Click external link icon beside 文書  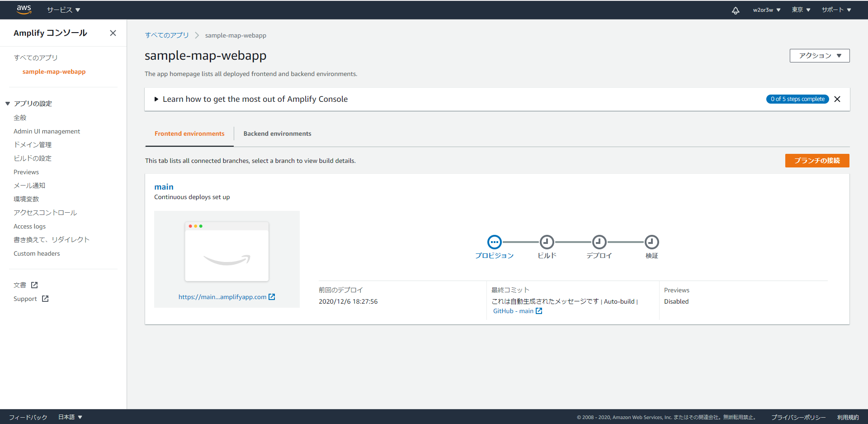tap(34, 285)
